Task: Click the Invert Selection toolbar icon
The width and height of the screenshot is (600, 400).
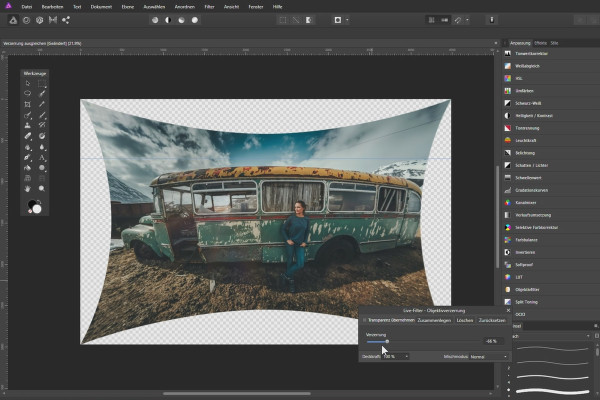Action: click(309, 20)
